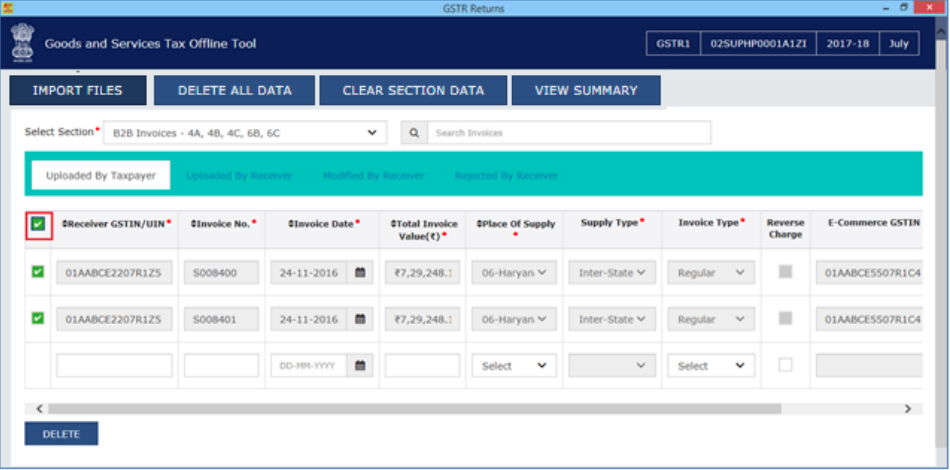Click the S008401 invoice number field
The width and height of the screenshot is (950, 470).
click(x=221, y=319)
